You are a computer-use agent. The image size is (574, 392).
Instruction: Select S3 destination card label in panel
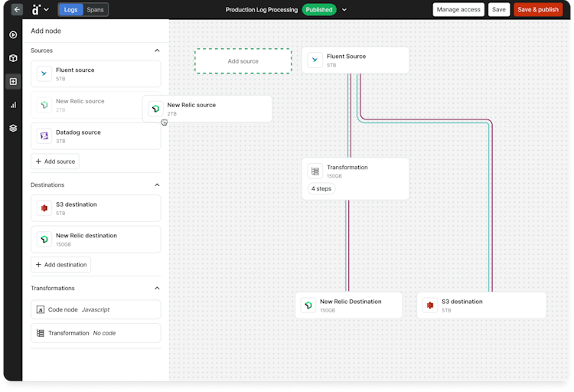tap(76, 204)
